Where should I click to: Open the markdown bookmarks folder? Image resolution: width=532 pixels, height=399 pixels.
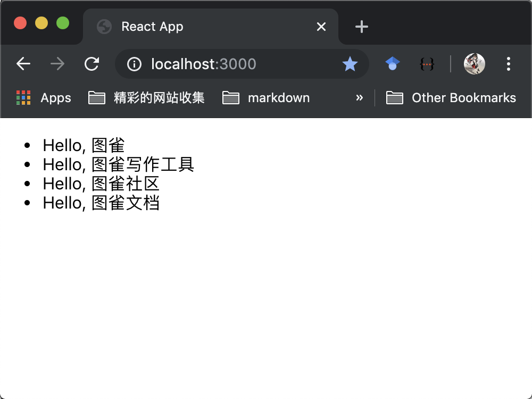point(265,97)
